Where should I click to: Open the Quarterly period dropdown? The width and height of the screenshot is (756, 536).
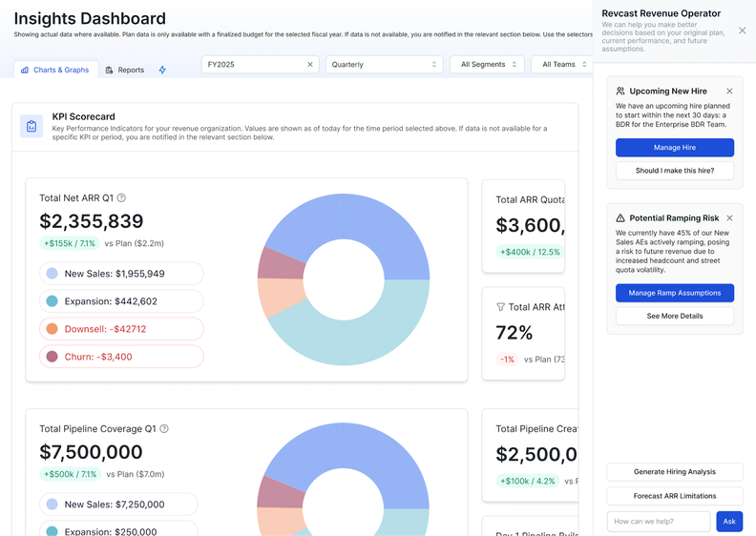coord(384,64)
